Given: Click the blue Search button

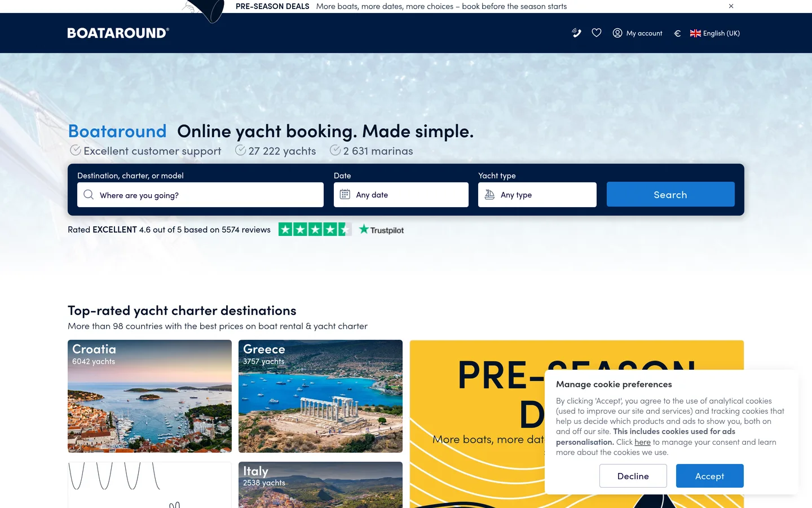Looking at the screenshot, I should pyautogui.click(x=670, y=194).
